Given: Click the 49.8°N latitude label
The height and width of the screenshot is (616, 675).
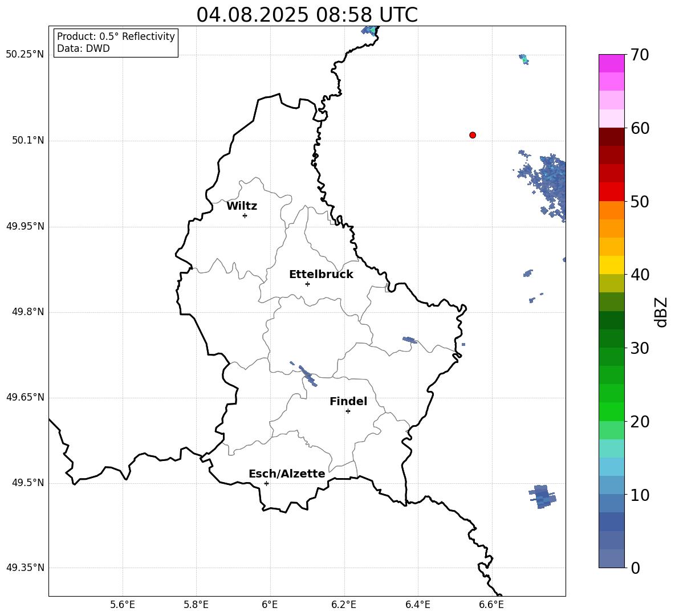Looking at the screenshot, I should tap(28, 312).
